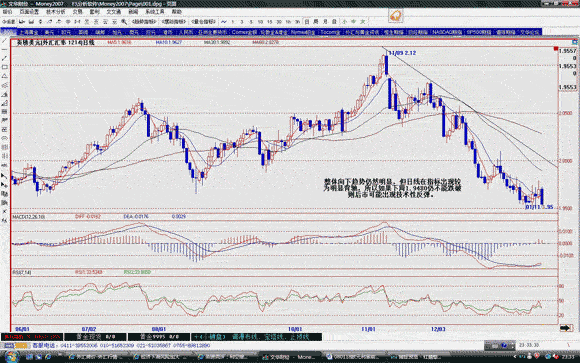Switch to 10-minute period button
The height and width of the screenshot is (363, 580).
click(260, 22)
